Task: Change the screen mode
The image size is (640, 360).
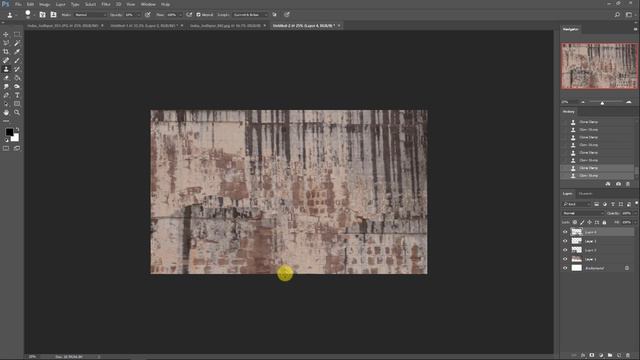Action: click(17, 149)
